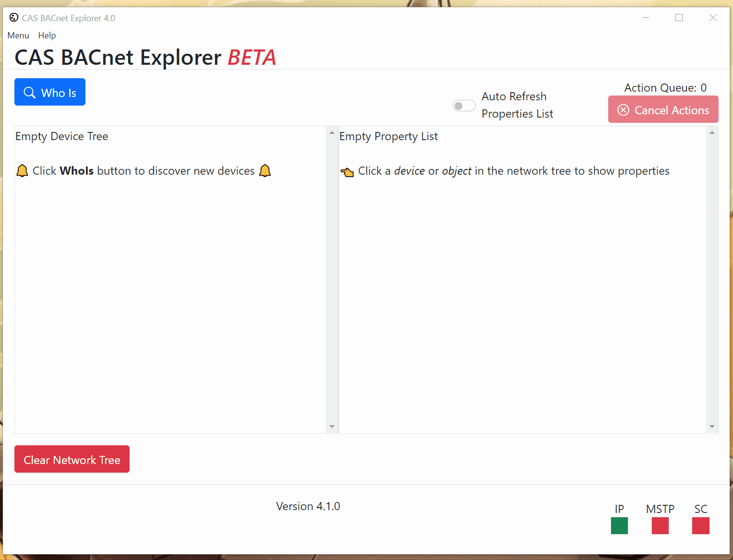Viewport: 733px width, 560px height.
Task: Click the circled X icon in Cancel Actions
Action: (x=623, y=110)
